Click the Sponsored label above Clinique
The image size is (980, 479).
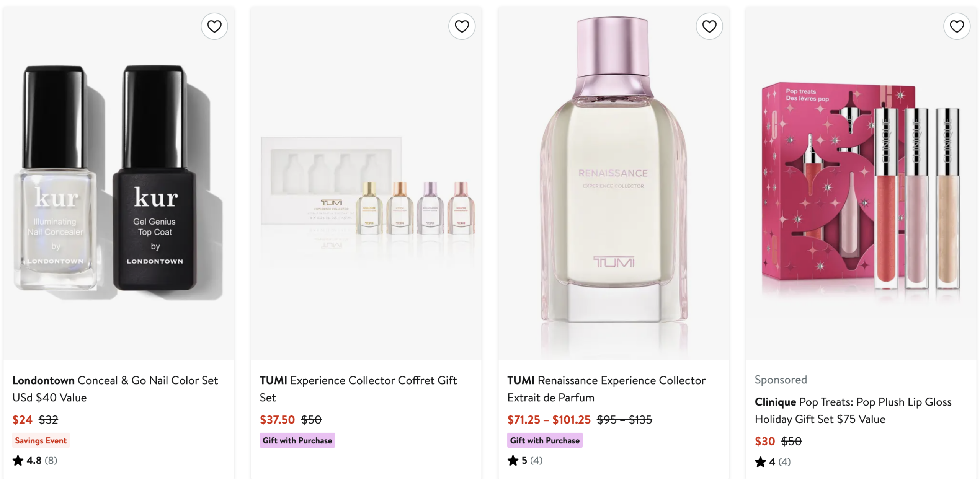(781, 380)
